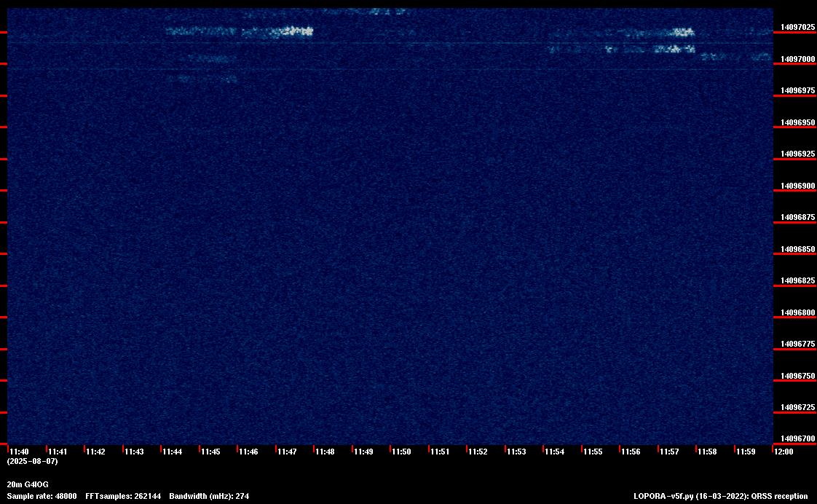This screenshot has height=504, width=817.
Task: Click the 11:42 time axis label
Action: (x=96, y=452)
